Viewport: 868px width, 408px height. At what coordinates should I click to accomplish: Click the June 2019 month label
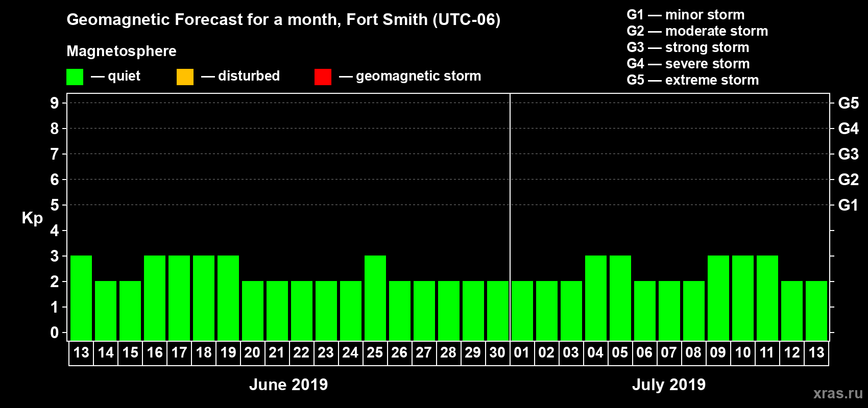(288, 385)
